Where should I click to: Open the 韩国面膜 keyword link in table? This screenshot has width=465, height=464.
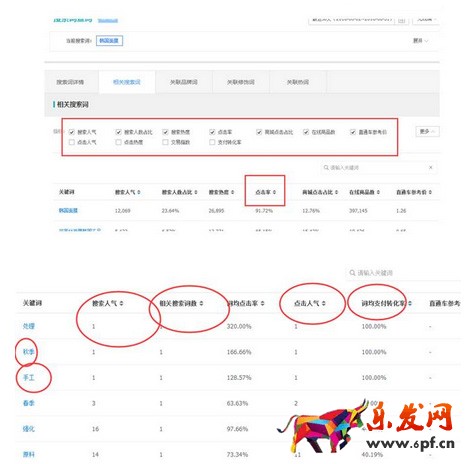click(x=68, y=210)
